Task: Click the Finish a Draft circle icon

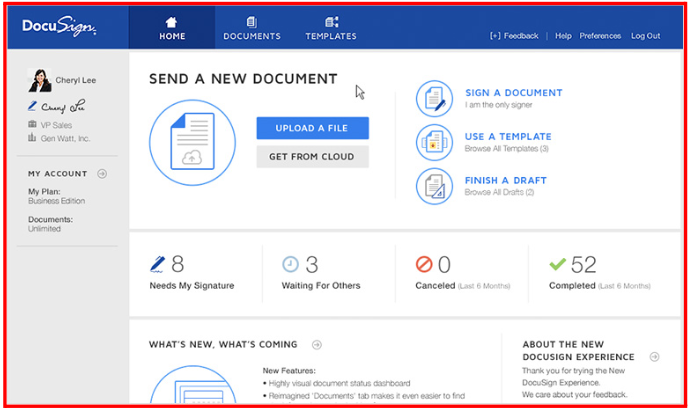Action: [x=434, y=186]
